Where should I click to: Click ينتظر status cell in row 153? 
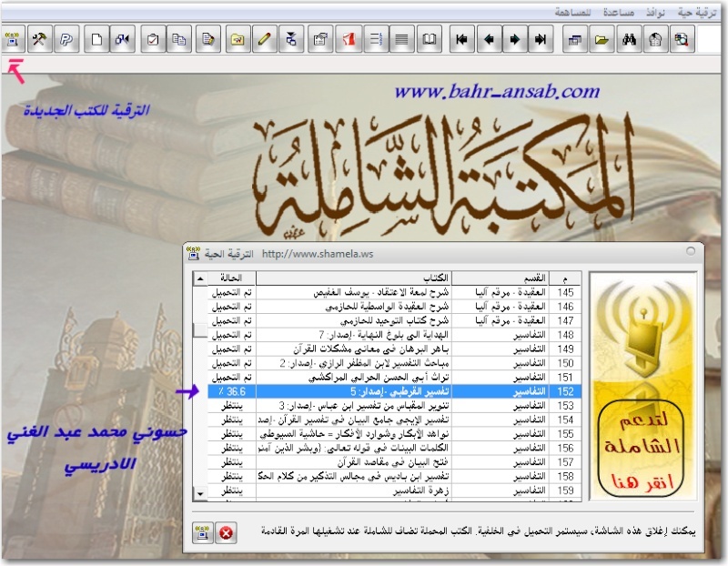click(x=231, y=406)
